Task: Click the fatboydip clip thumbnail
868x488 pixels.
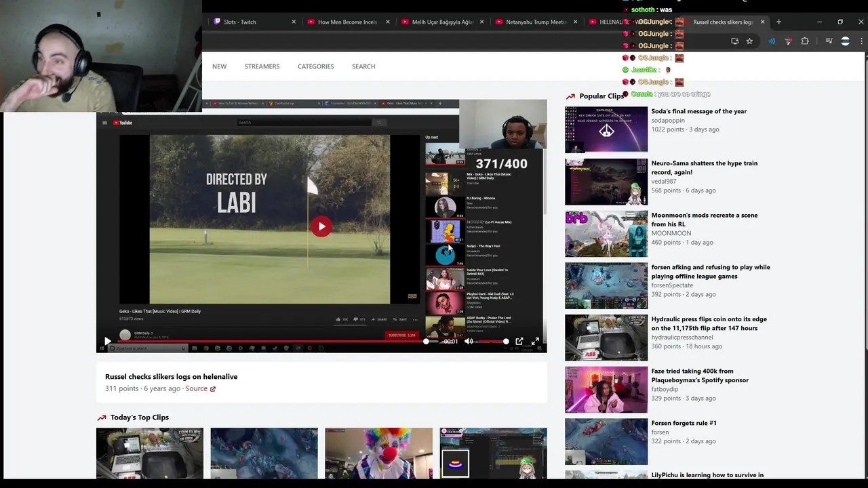Action: click(606, 390)
